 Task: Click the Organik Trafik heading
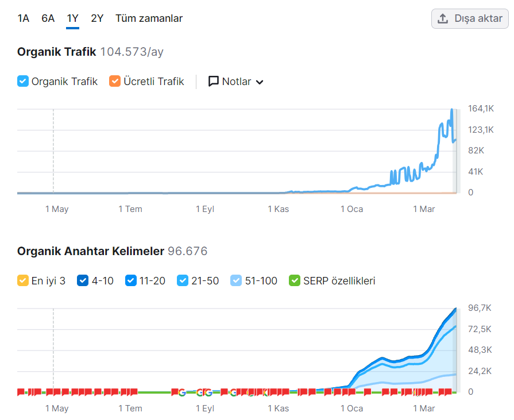pos(57,52)
